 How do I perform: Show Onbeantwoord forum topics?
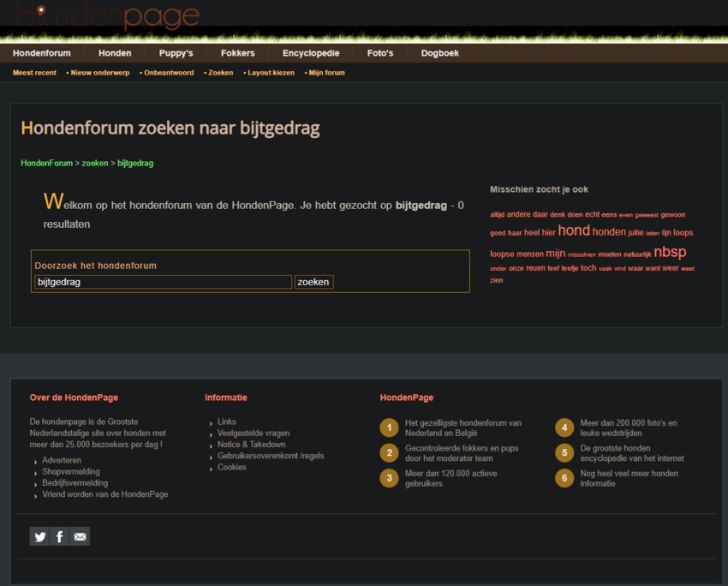click(169, 73)
